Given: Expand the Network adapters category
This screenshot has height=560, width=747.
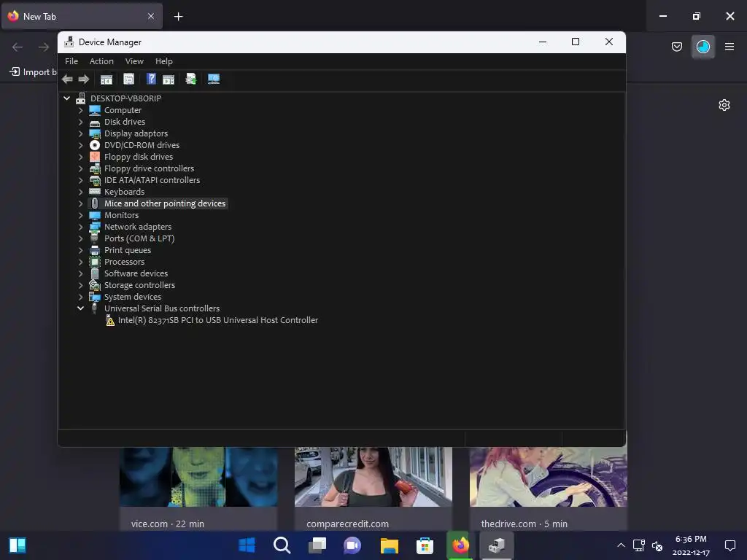Looking at the screenshot, I should pos(80,227).
